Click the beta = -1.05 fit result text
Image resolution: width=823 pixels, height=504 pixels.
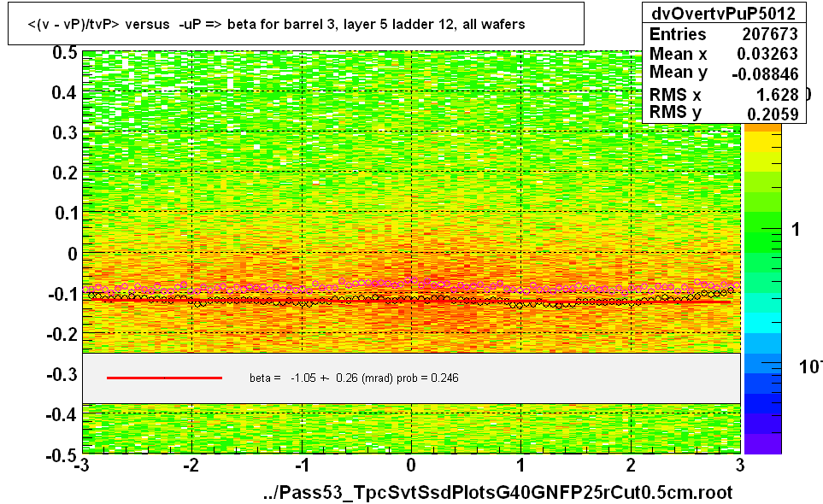pos(354,378)
